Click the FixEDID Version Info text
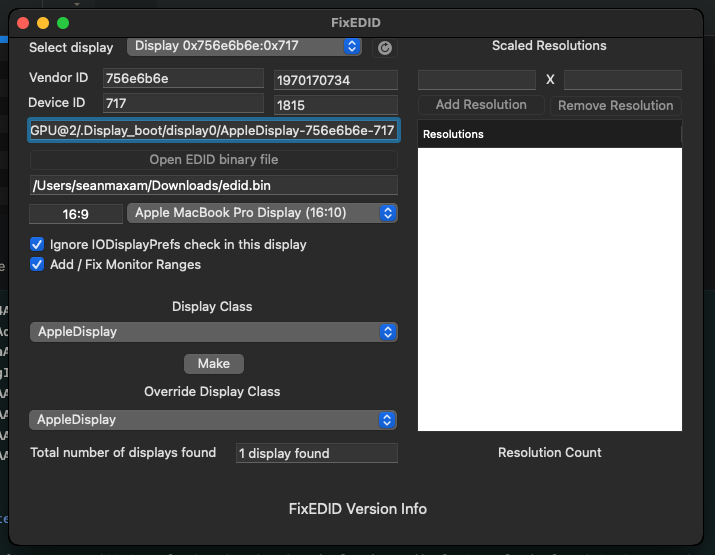 click(358, 509)
